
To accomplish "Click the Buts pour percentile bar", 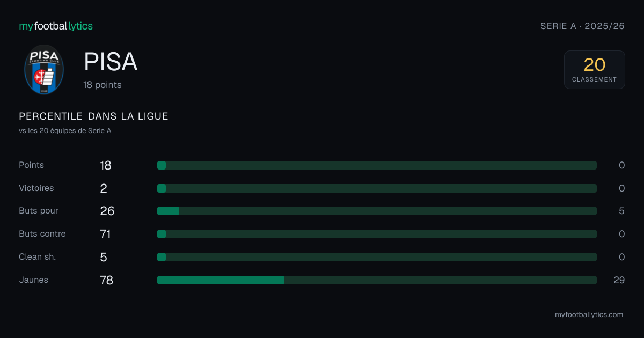I will (377, 211).
